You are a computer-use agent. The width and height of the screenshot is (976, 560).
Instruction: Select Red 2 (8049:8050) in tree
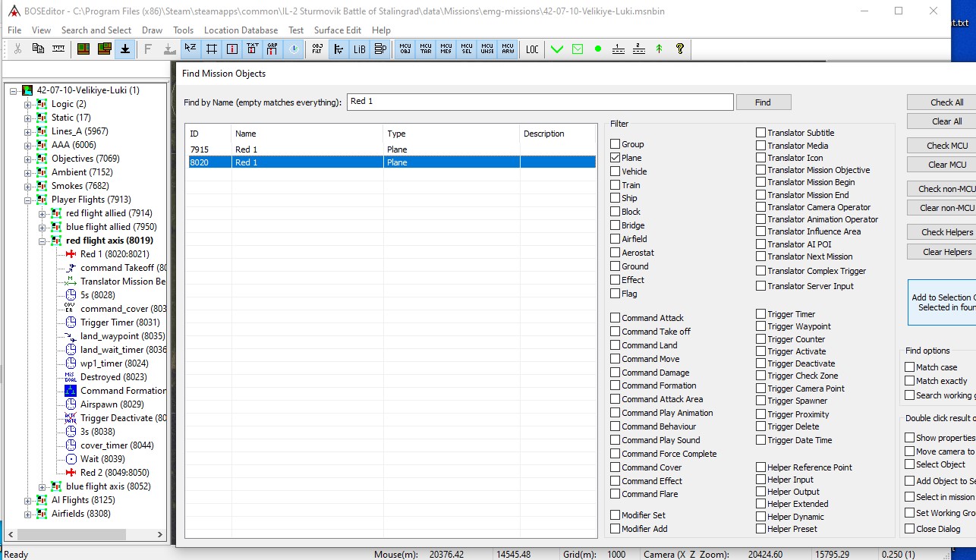(115, 473)
